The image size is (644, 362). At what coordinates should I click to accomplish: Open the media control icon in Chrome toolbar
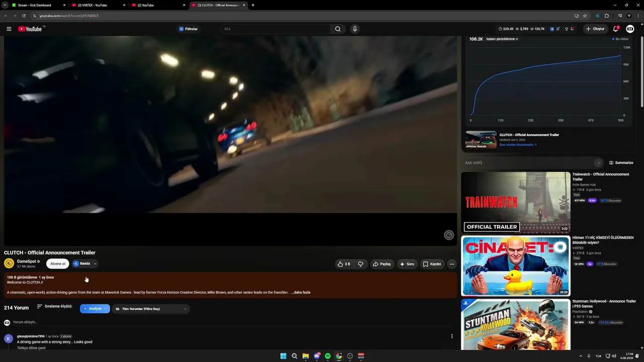620,16
